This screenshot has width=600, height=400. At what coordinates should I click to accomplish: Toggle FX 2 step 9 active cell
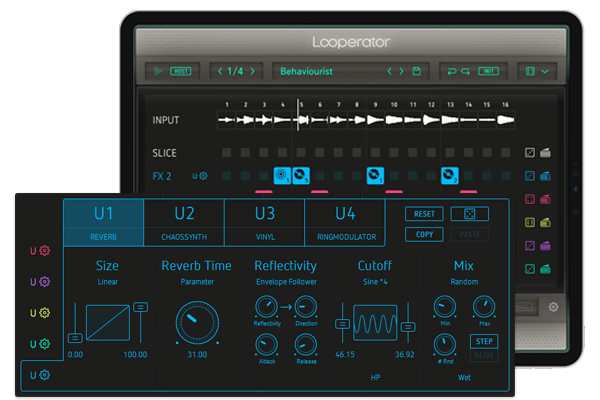pyautogui.click(x=375, y=176)
